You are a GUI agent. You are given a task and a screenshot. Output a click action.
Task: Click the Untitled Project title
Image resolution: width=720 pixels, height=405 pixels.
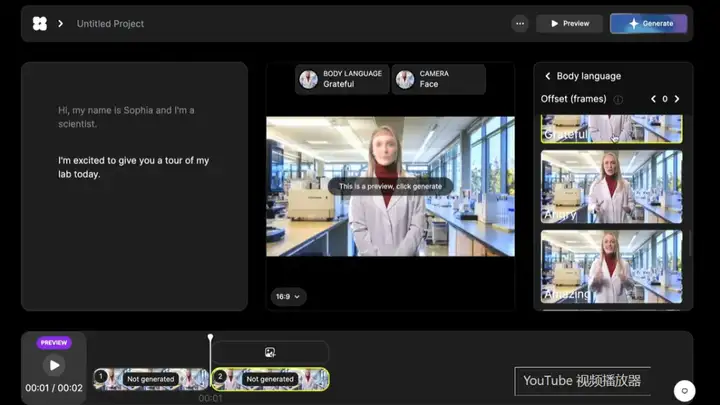click(x=110, y=24)
